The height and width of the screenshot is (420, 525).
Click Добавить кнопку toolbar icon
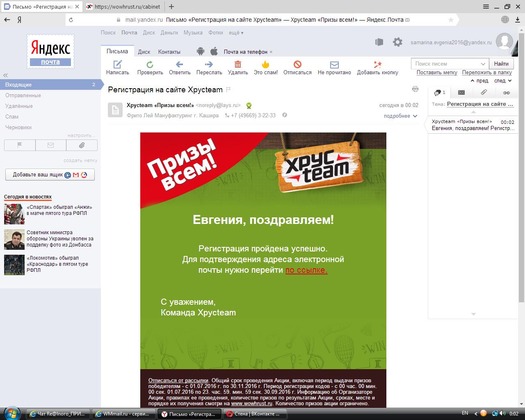(377, 64)
